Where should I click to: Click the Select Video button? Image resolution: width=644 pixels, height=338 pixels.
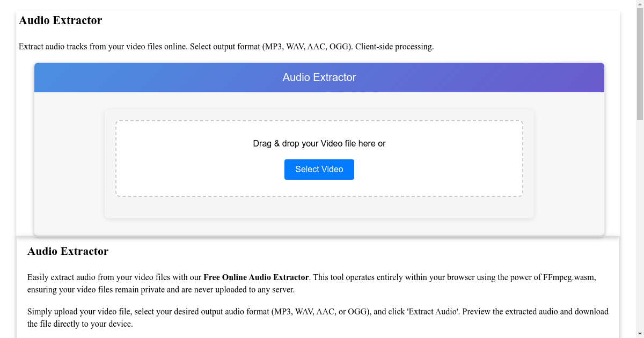tap(319, 169)
